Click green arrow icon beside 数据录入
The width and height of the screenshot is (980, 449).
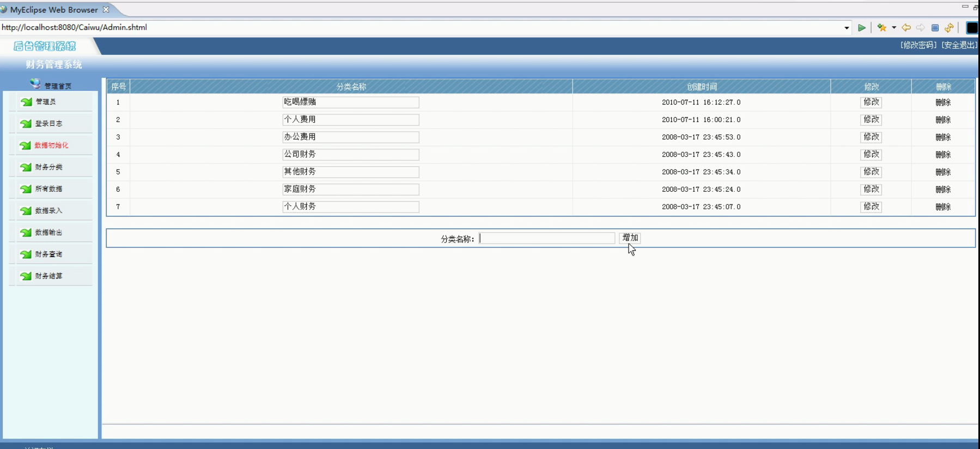(x=26, y=211)
